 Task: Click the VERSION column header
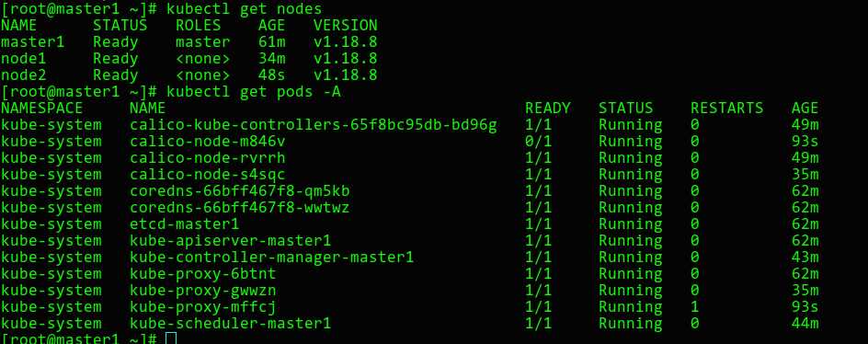click(346, 26)
